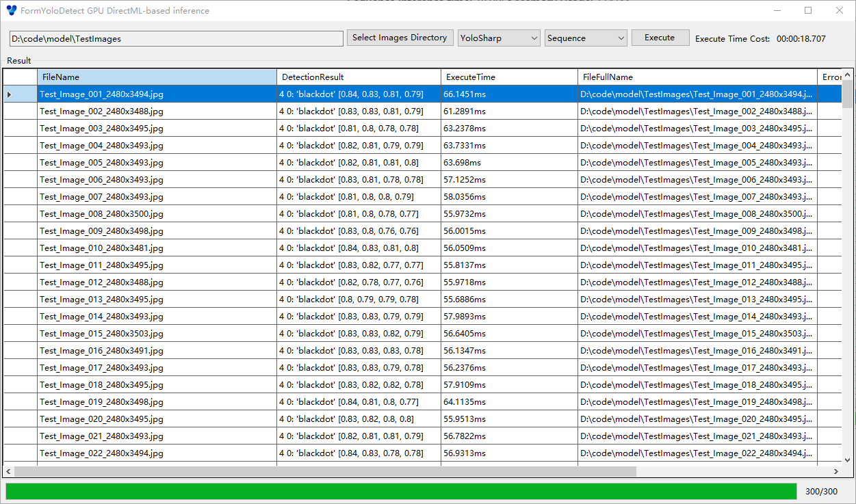The width and height of the screenshot is (856, 504).
Task: Select Test_Image_009_2480x3498.jpg file name cell
Action: point(157,231)
